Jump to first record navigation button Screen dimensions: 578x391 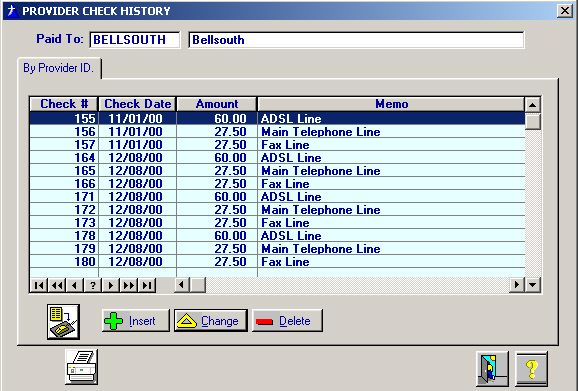click(39, 285)
